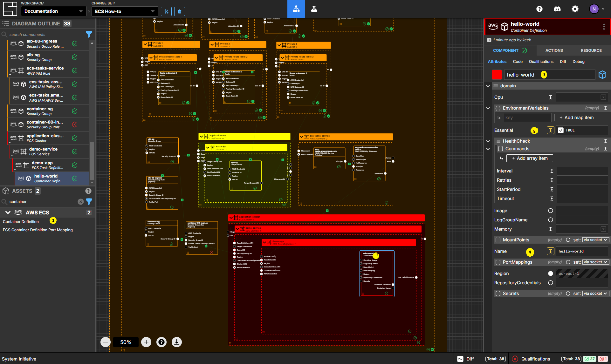Screen dimensions: 611x364
Task: Open MountPoints via socket dropdown
Action: [x=595, y=240]
